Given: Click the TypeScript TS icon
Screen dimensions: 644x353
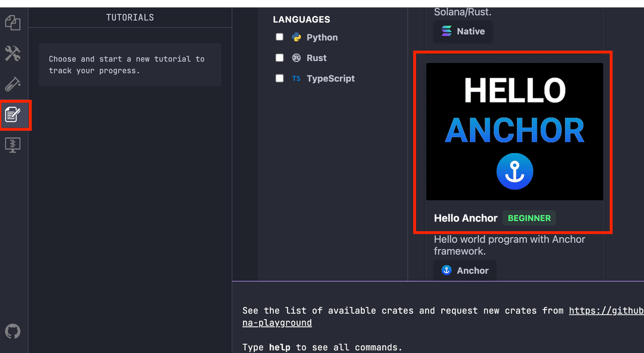Looking at the screenshot, I should 296,78.
